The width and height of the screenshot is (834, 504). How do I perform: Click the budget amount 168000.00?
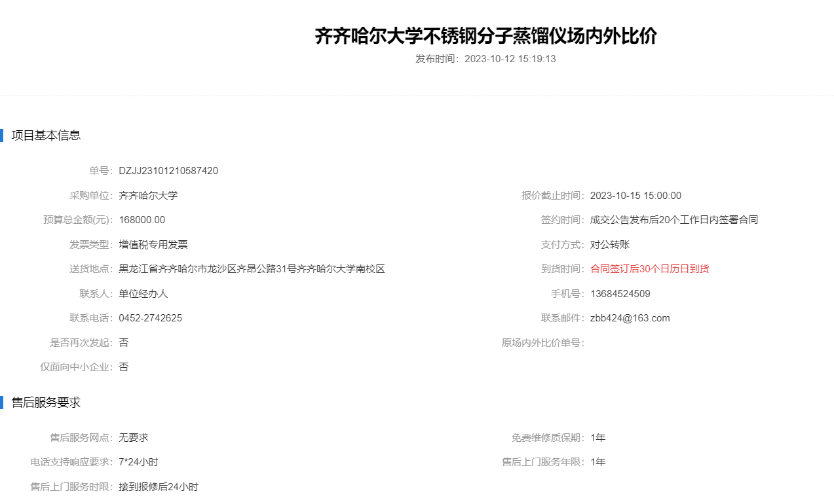(x=142, y=220)
